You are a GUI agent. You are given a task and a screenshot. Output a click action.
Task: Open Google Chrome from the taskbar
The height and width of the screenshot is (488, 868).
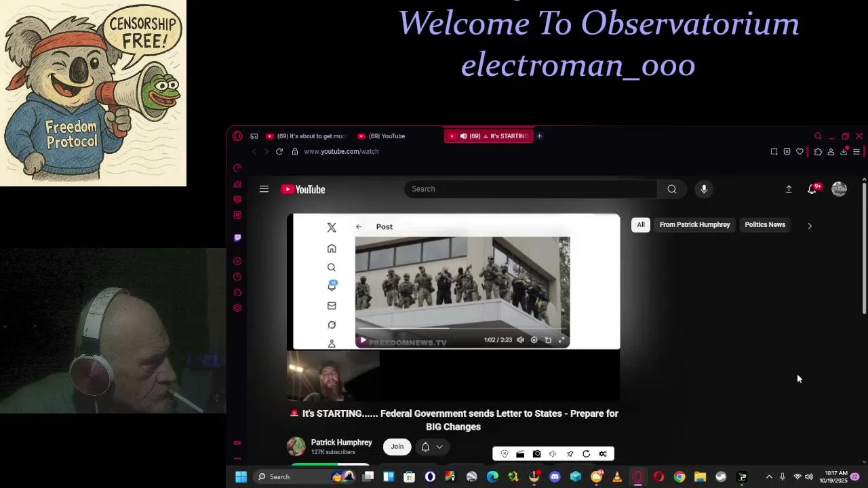pos(679,477)
